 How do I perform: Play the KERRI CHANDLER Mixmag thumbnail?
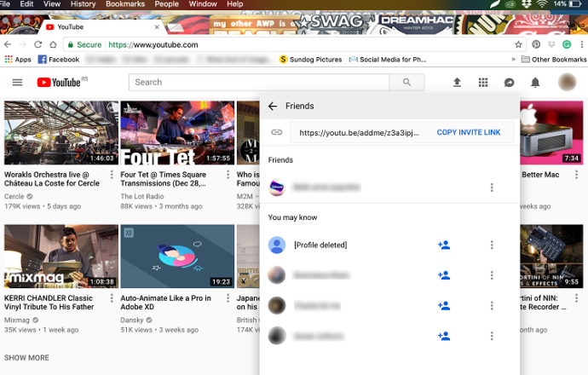coord(61,257)
